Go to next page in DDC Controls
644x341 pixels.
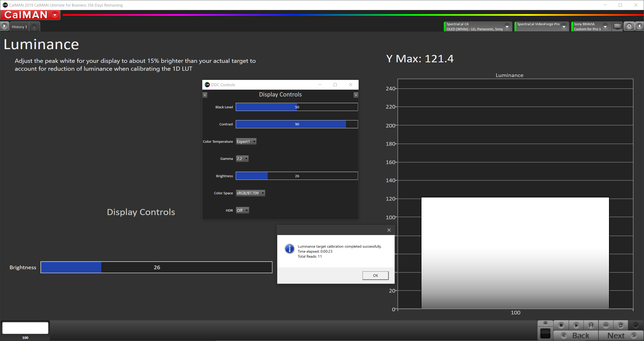356,95
